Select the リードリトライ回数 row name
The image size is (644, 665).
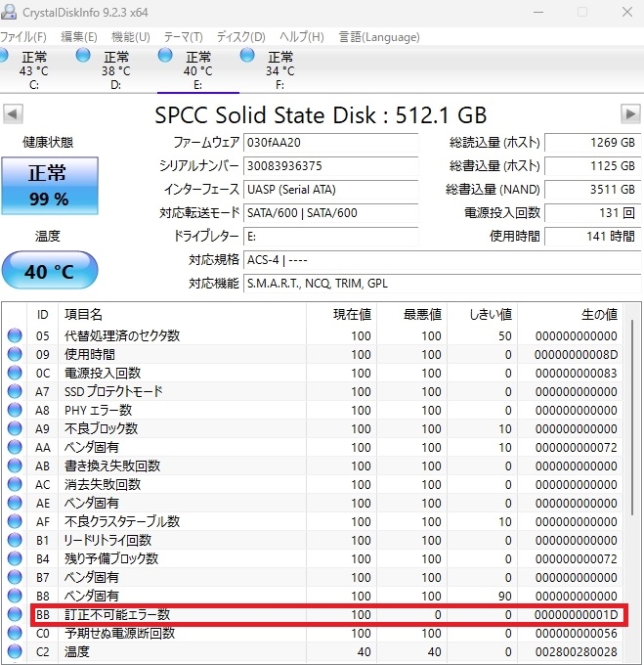pos(107,540)
